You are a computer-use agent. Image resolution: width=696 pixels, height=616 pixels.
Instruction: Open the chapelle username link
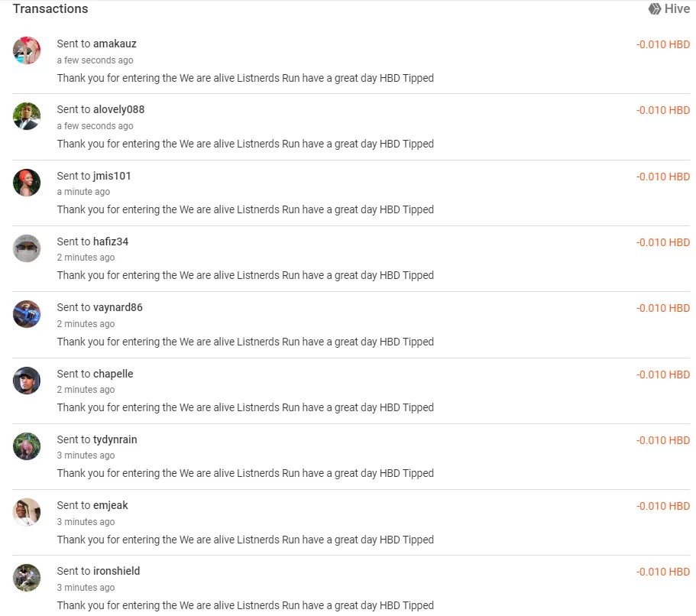pyautogui.click(x=113, y=374)
